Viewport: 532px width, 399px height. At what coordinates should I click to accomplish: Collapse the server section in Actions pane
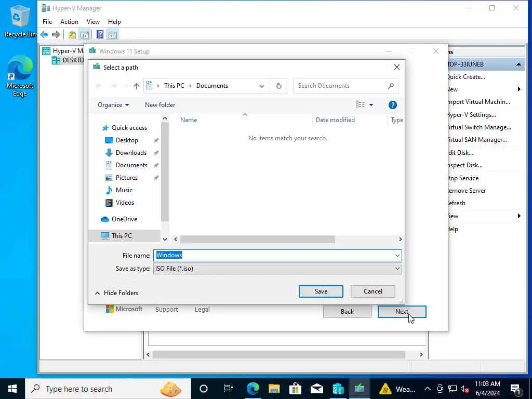coord(519,64)
